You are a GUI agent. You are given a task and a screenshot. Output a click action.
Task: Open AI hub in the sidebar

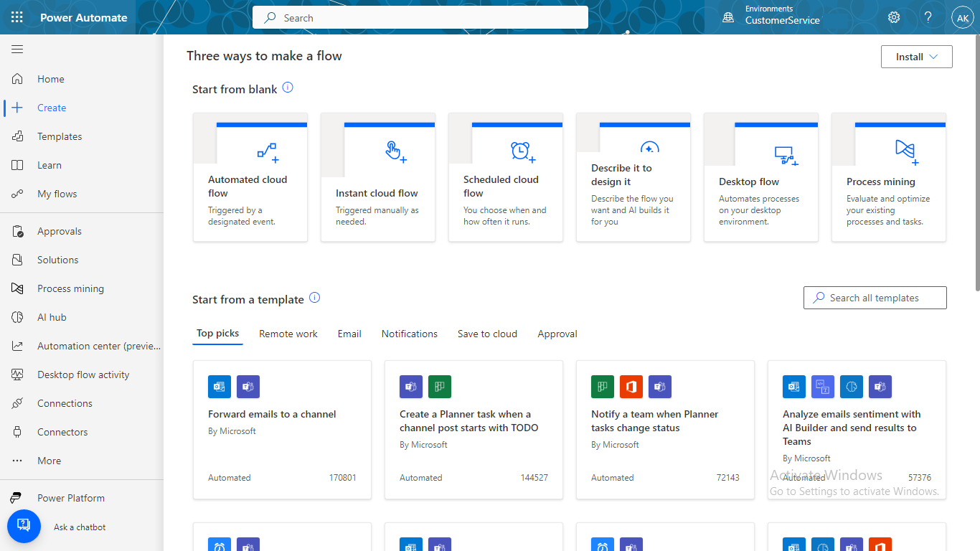click(52, 317)
